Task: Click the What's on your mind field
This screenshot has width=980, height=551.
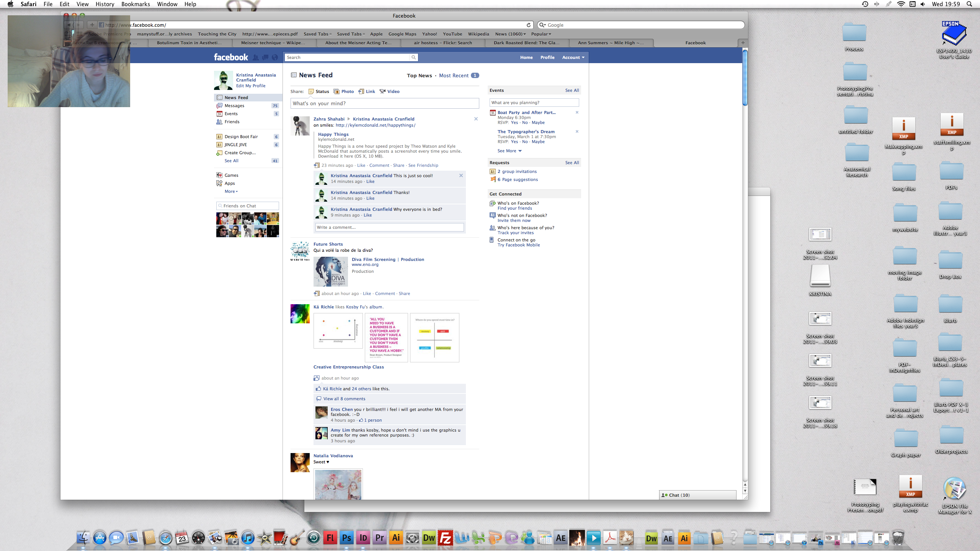Action: [x=384, y=103]
